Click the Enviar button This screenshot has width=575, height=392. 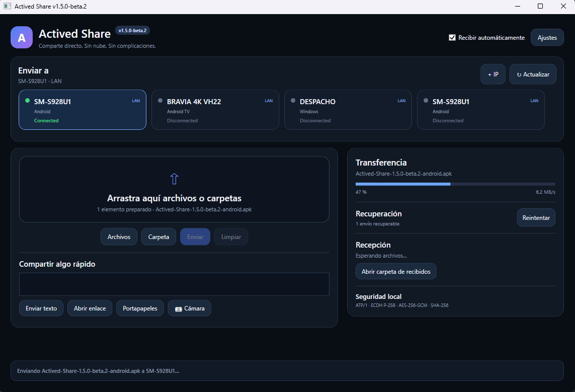click(x=195, y=237)
